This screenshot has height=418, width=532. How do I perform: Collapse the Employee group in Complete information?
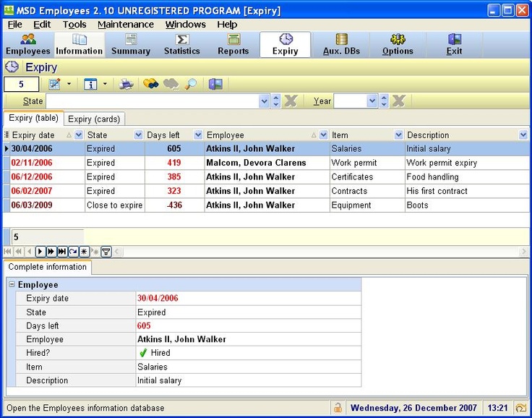tap(12, 284)
